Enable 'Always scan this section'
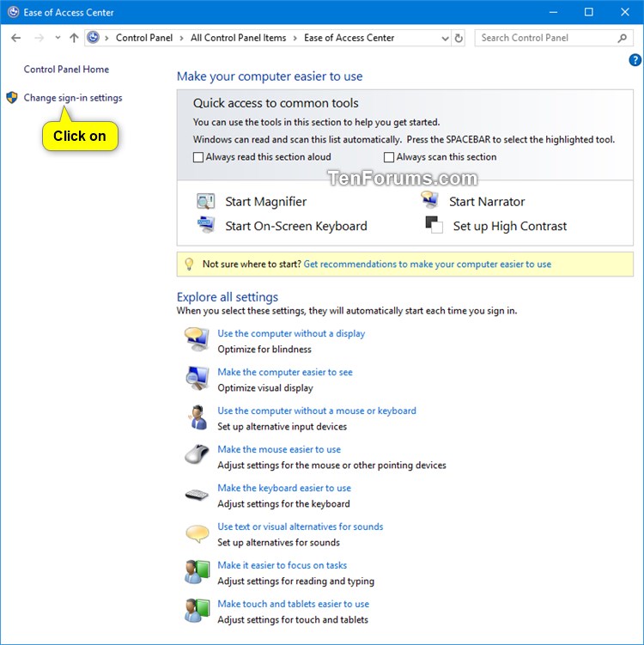 [x=389, y=157]
